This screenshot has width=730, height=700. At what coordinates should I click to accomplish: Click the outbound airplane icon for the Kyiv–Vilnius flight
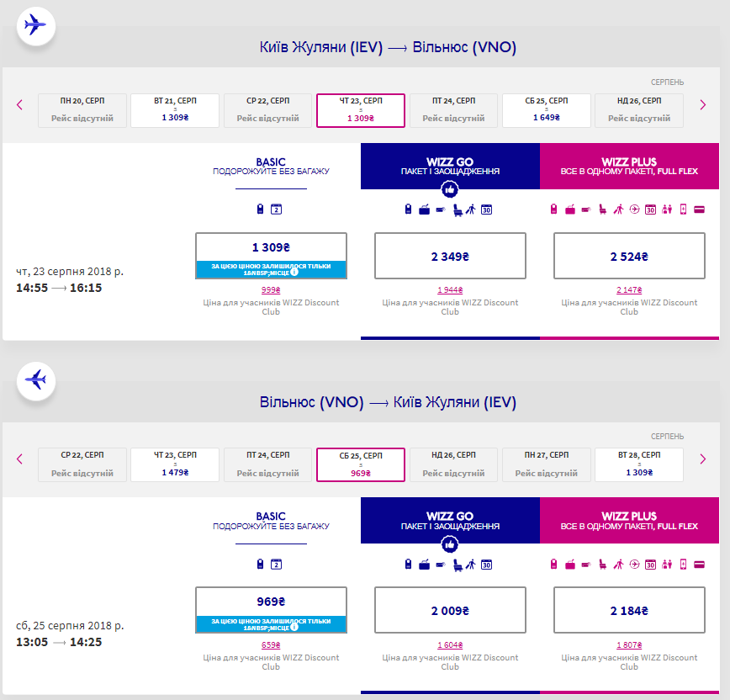[x=36, y=25]
